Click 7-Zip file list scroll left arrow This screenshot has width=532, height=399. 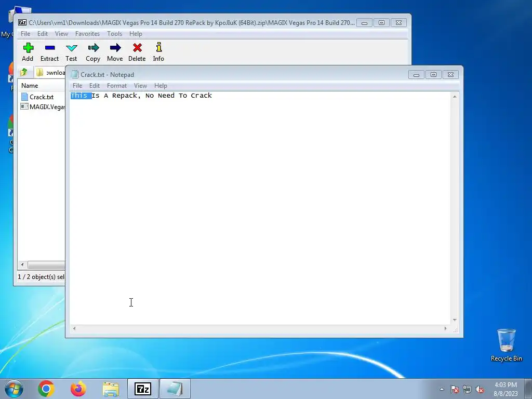point(22,264)
